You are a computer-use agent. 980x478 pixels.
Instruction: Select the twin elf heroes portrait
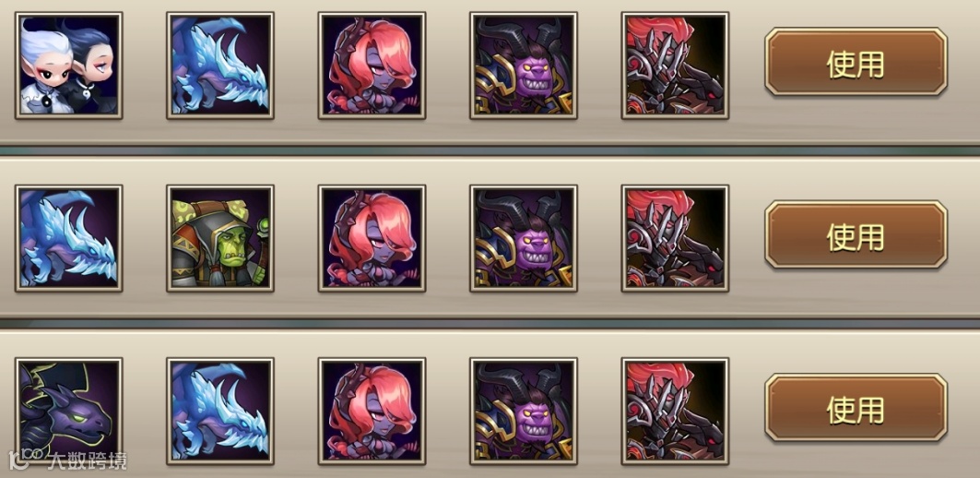pyautogui.click(x=69, y=66)
